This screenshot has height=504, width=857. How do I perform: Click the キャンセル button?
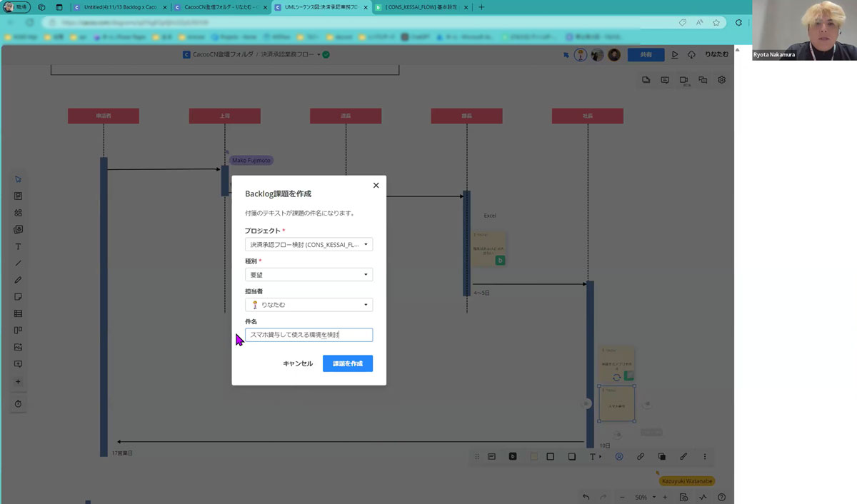pos(298,364)
